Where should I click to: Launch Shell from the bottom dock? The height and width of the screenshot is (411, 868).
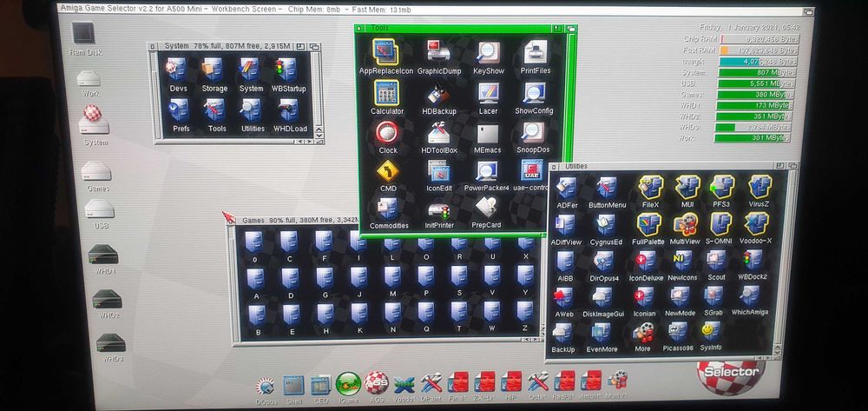click(x=293, y=384)
